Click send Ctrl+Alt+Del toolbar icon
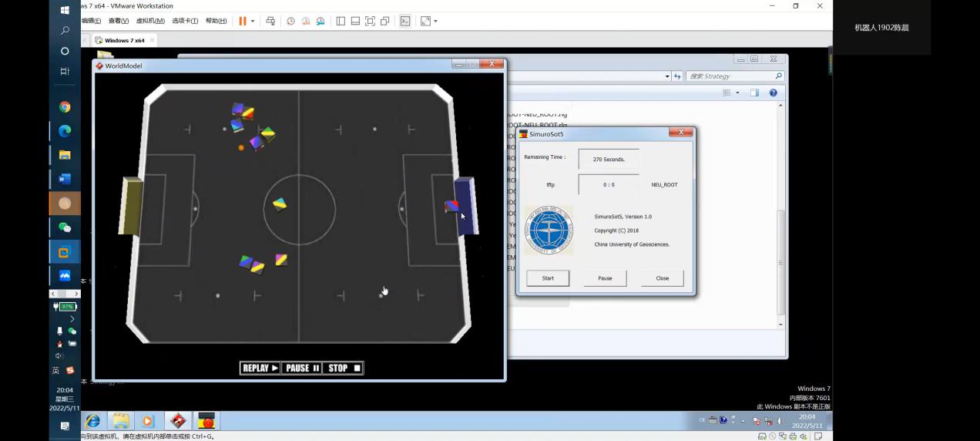 point(270,21)
